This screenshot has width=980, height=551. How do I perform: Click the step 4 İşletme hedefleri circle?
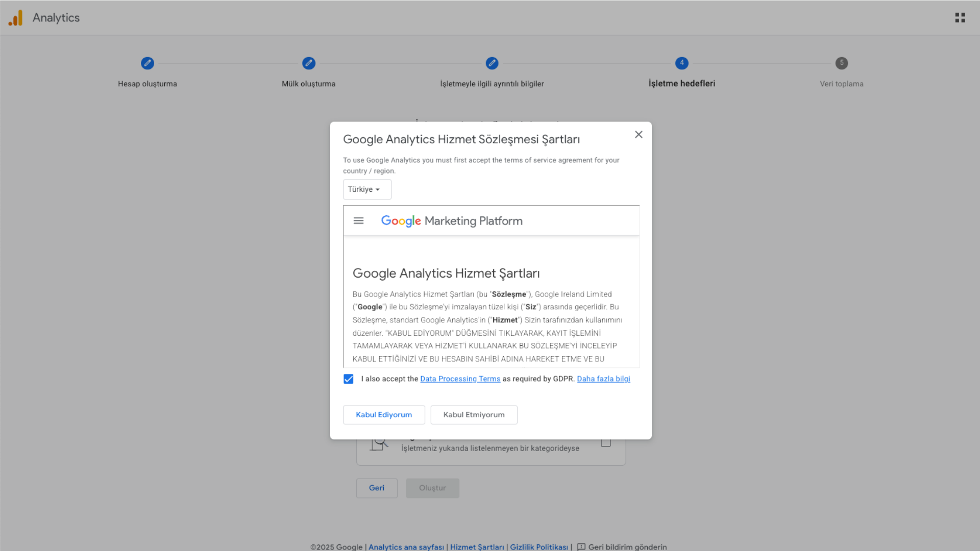pyautogui.click(x=682, y=63)
